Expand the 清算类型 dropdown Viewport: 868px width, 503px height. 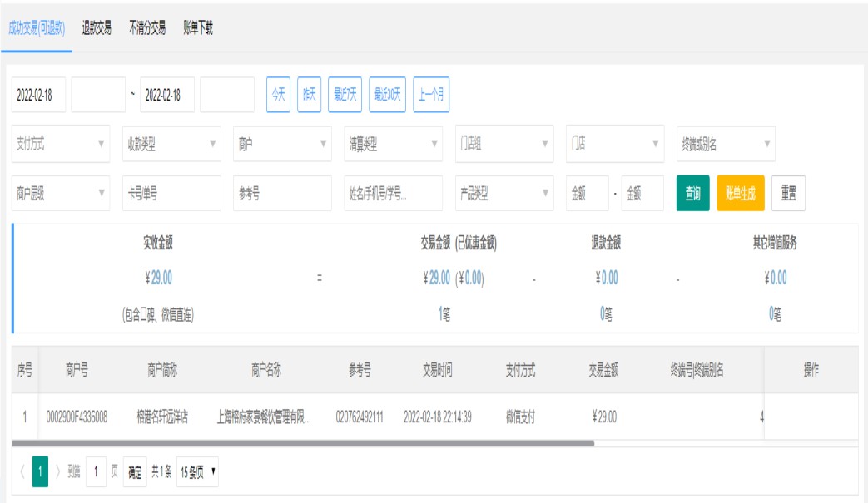coord(393,144)
